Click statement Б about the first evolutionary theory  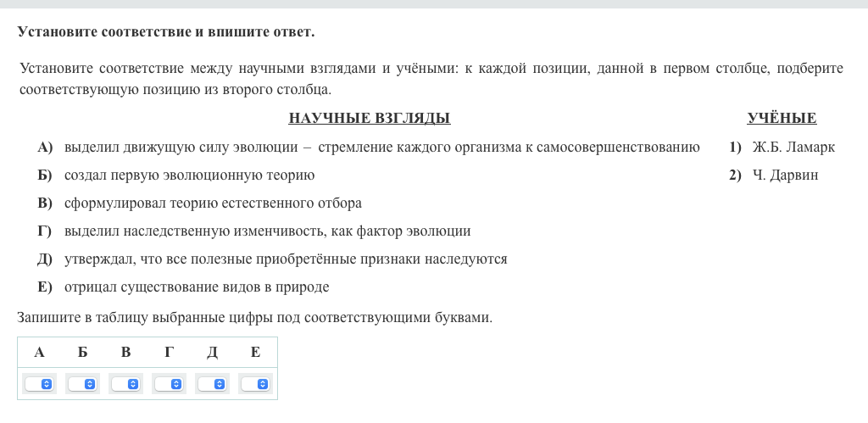point(189,175)
